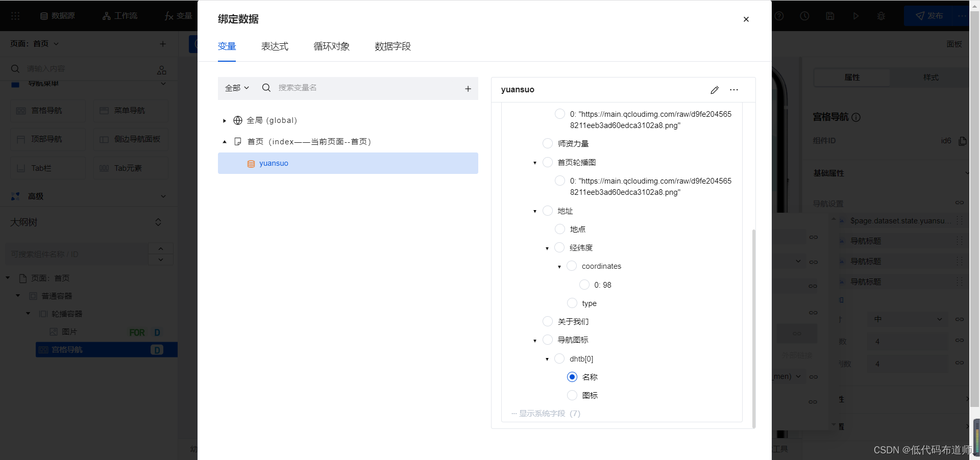This screenshot has height=460, width=980.
Task: Open the history clock icon
Action: coord(804,16)
